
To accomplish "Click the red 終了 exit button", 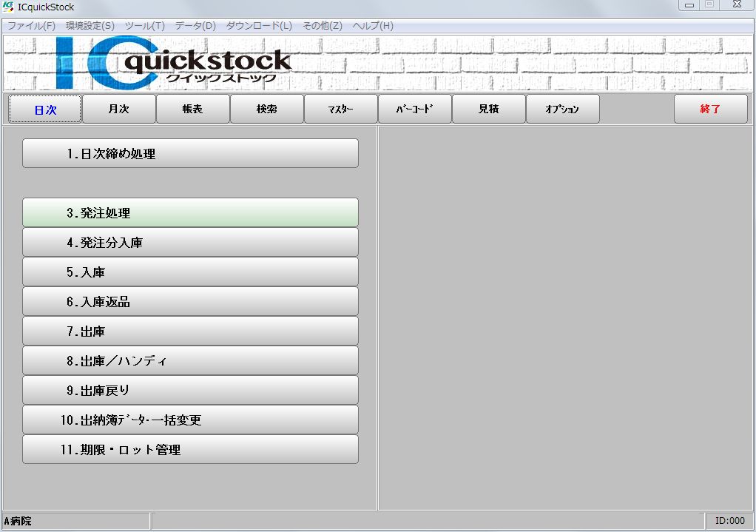I will click(711, 109).
